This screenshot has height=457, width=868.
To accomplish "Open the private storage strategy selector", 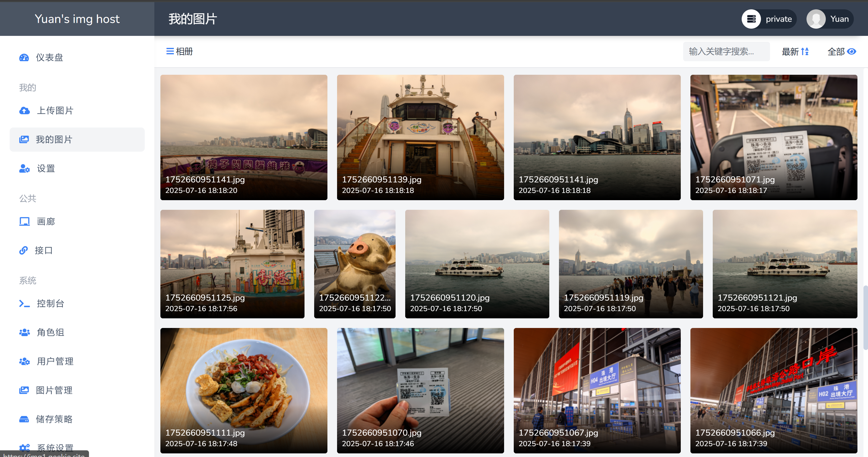I will coord(769,19).
